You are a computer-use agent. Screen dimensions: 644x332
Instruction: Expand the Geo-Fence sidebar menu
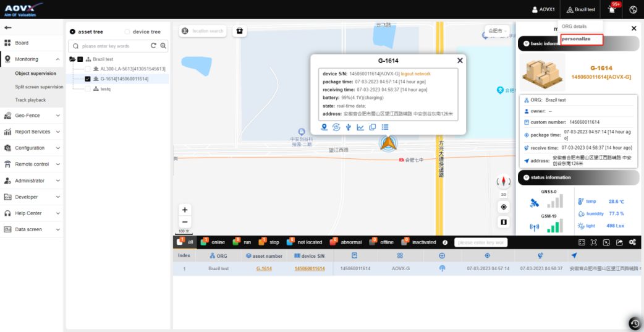point(32,115)
